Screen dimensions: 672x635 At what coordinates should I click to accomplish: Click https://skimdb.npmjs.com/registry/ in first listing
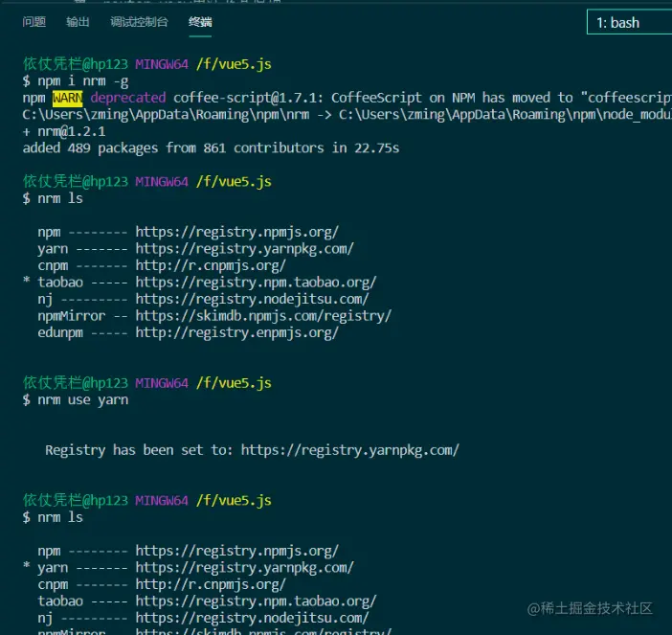pos(263,316)
